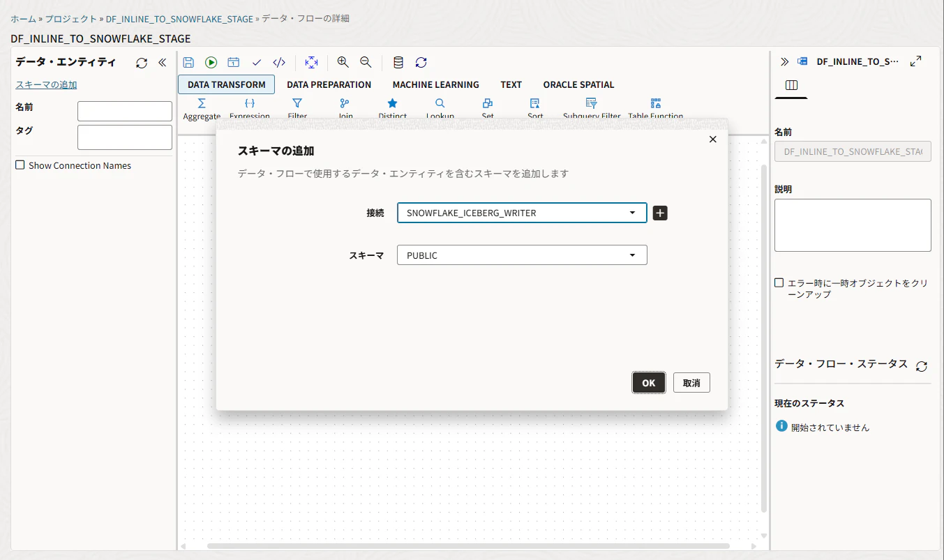Click the タグ filter field in the left panel
Screen dimensions: 944x560
pyautogui.click(x=125, y=137)
